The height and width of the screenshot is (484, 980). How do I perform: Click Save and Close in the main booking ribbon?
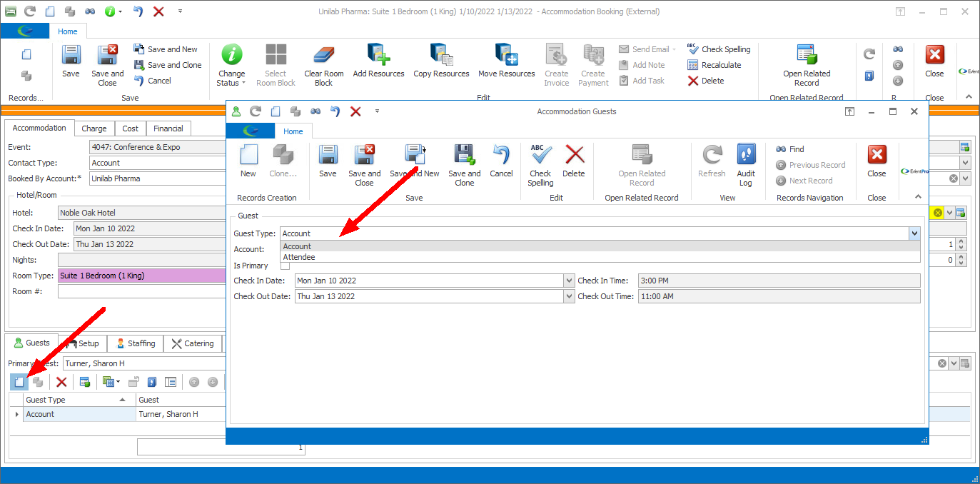[x=107, y=65]
